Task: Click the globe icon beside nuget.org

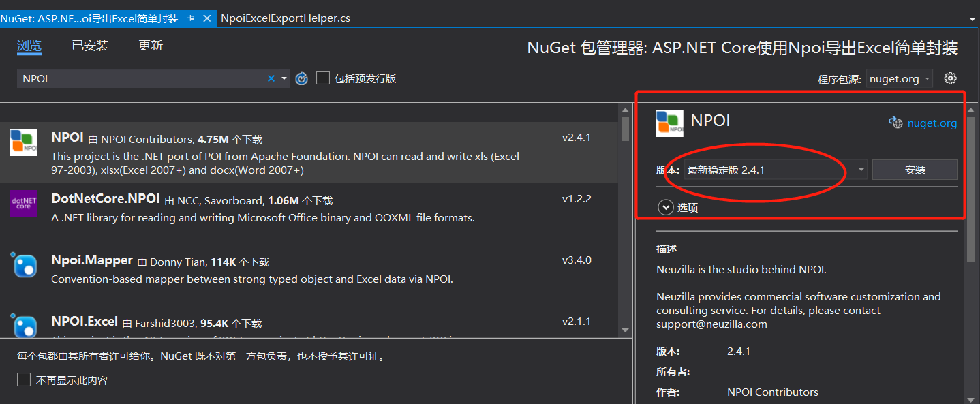Action: pyautogui.click(x=895, y=123)
